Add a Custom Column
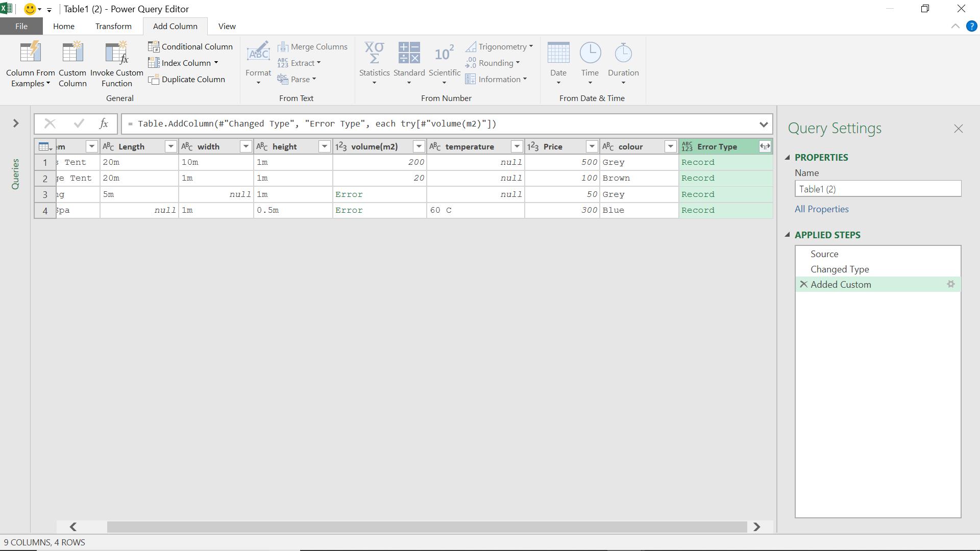The image size is (980, 551). click(72, 64)
